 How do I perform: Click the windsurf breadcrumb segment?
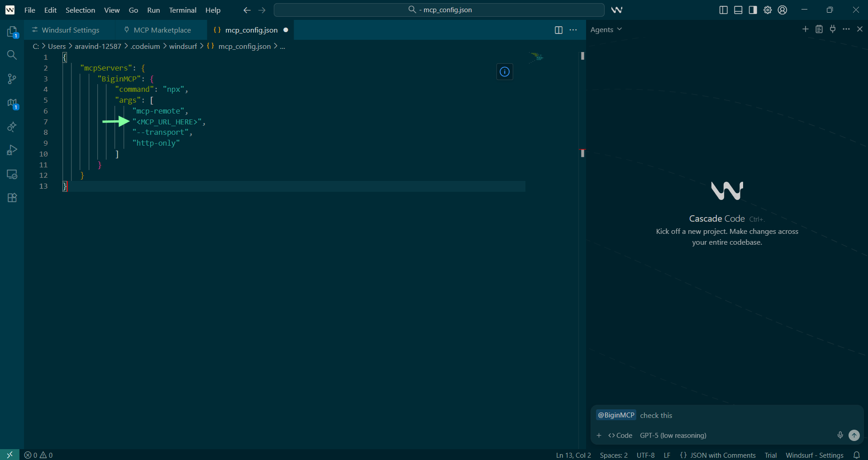pos(183,46)
